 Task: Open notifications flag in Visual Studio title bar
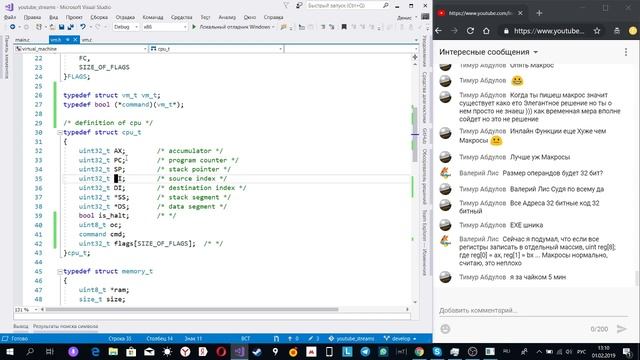click(x=286, y=5)
